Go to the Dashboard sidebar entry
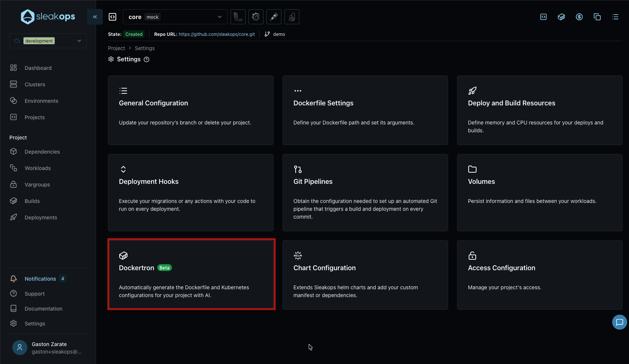Image resolution: width=629 pixels, height=364 pixels. (38, 68)
